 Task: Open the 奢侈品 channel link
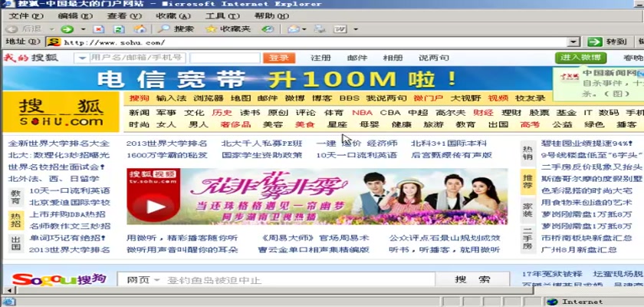coord(236,124)
